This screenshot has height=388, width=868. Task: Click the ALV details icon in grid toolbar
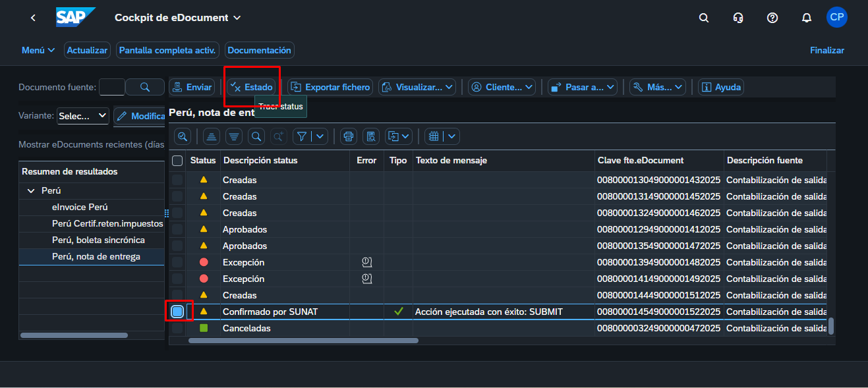183,136
